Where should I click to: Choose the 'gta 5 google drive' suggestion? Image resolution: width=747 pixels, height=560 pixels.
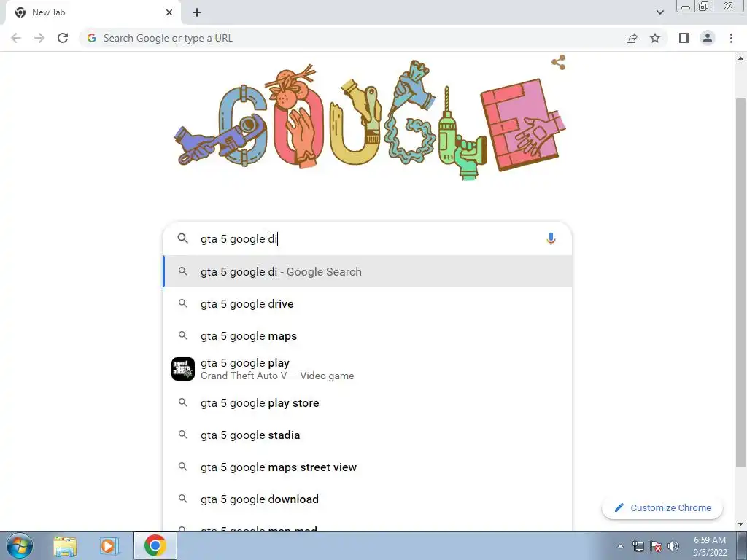368,304
